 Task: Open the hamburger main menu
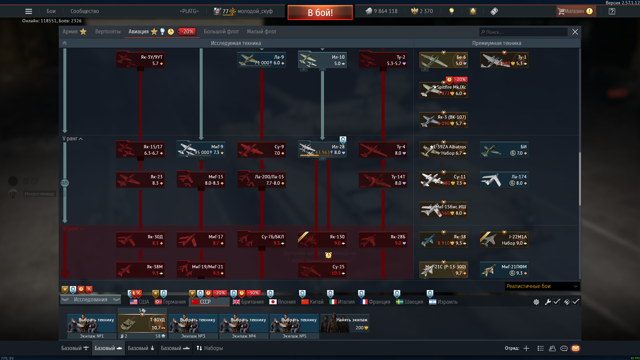28,11
